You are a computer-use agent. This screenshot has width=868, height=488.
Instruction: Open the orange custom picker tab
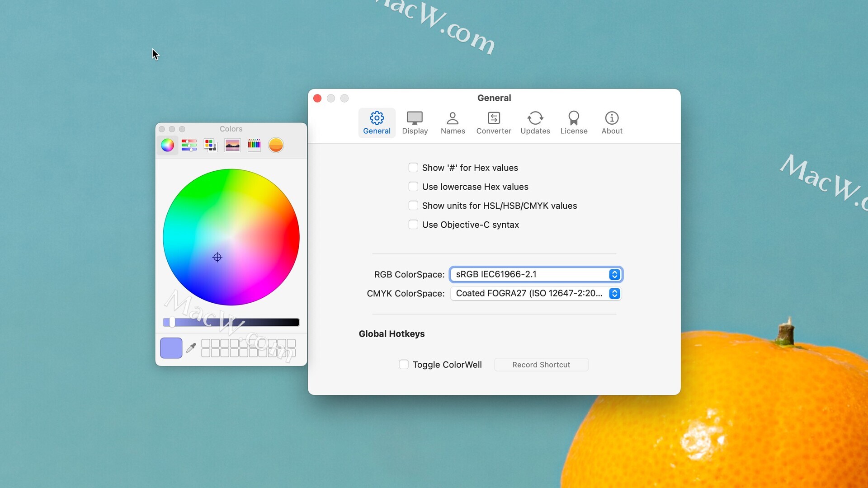point(276,145)
